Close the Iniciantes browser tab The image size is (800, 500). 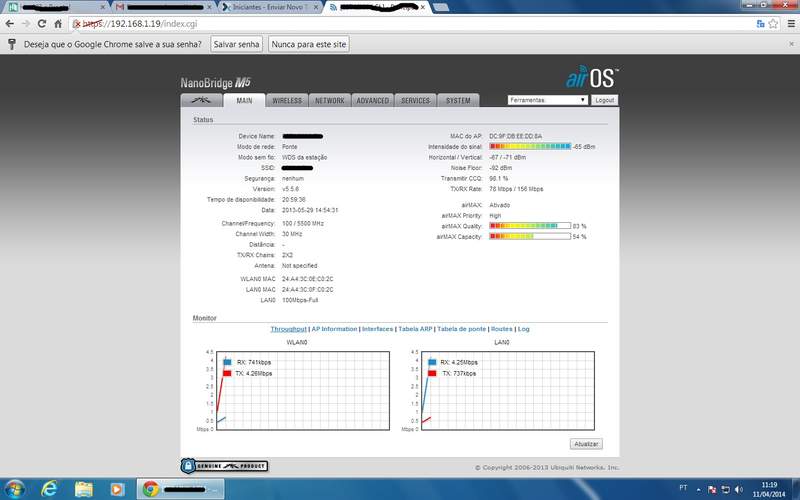coord(316,7)
